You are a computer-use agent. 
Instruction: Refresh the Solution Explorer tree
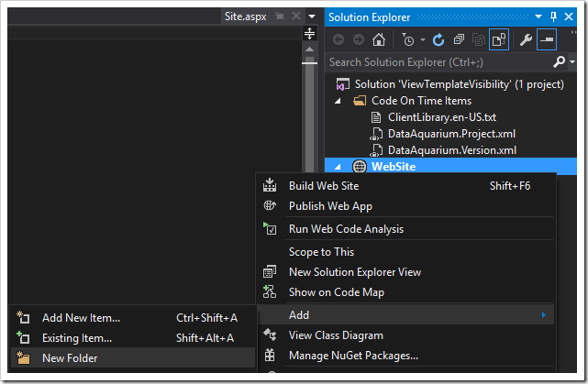pyautogui.click(x=438, y=39)
